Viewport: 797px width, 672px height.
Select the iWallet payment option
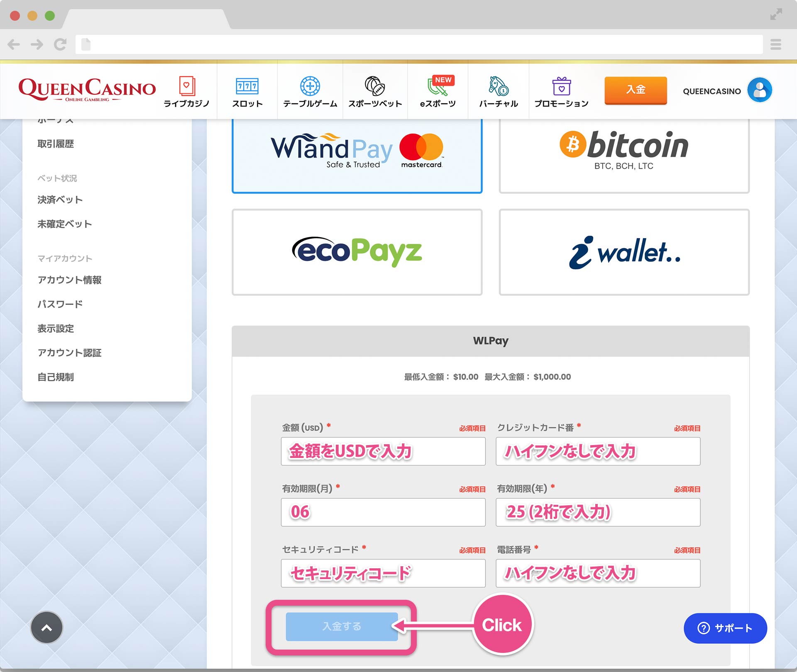pyautogui.click(x=624, y=252)
